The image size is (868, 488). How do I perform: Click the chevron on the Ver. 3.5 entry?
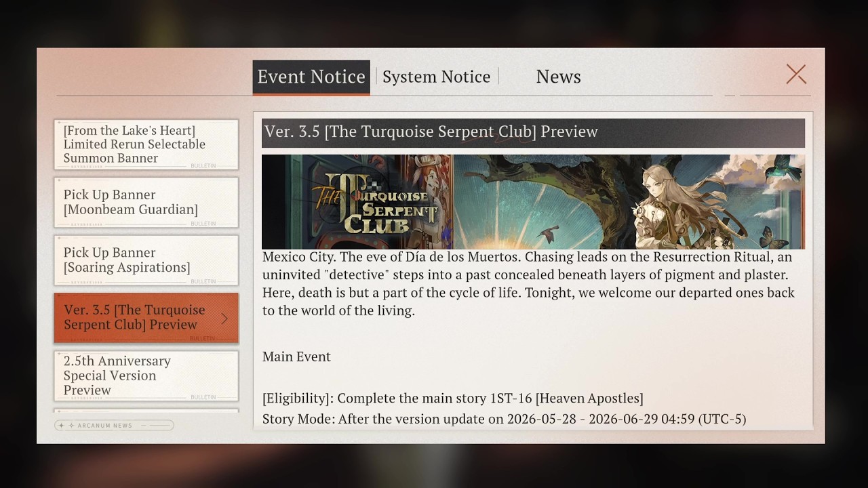point(224,318)
